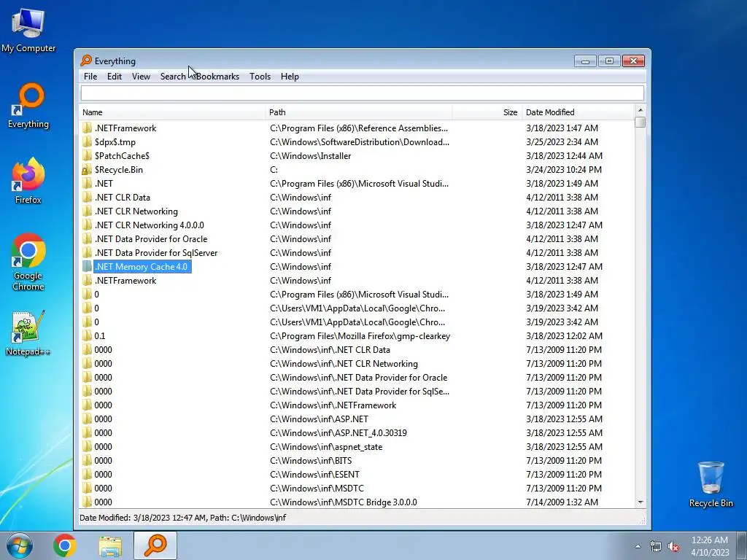
Task: Click the folder icon of $PatchCache$
Action: pyautogui.click(x=86, y=156)
